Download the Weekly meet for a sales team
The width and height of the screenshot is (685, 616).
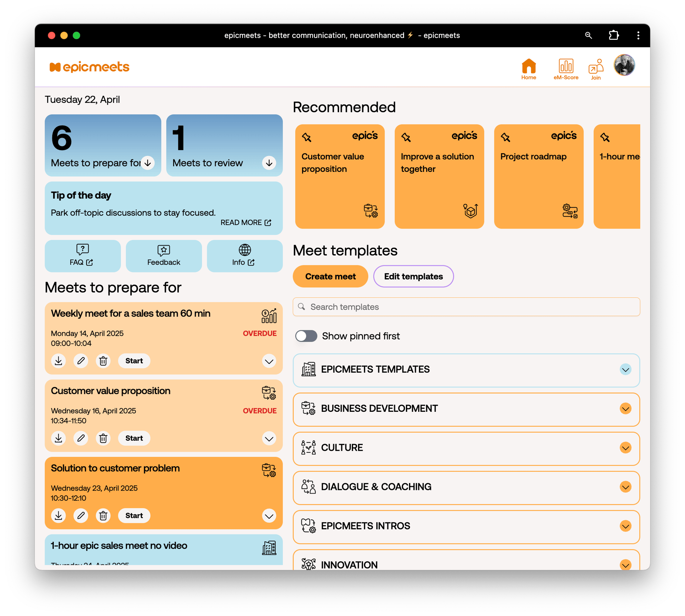pyautogui.click(x=59, y=361)
